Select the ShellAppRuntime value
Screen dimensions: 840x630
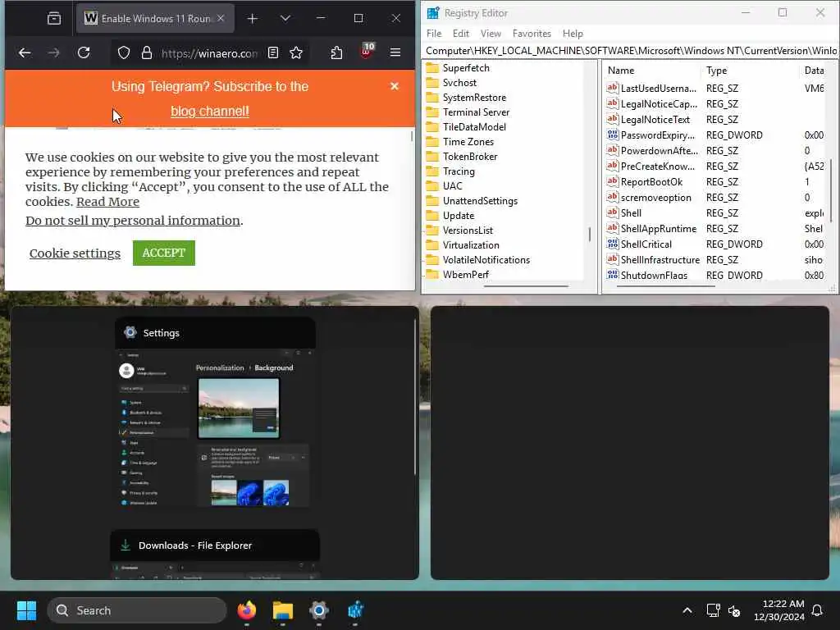click(x=659, y=229)
